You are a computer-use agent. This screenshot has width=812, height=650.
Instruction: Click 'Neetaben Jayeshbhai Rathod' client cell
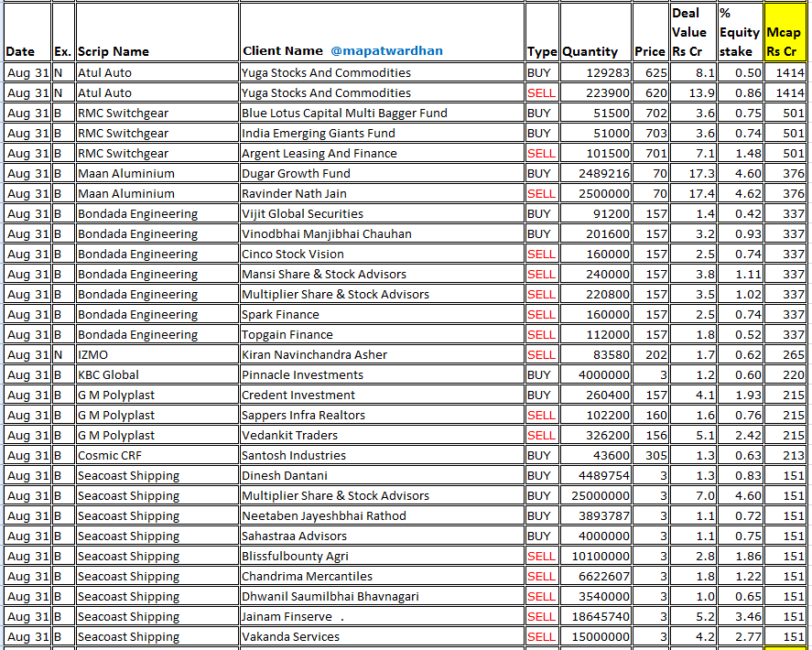[382, 515]
